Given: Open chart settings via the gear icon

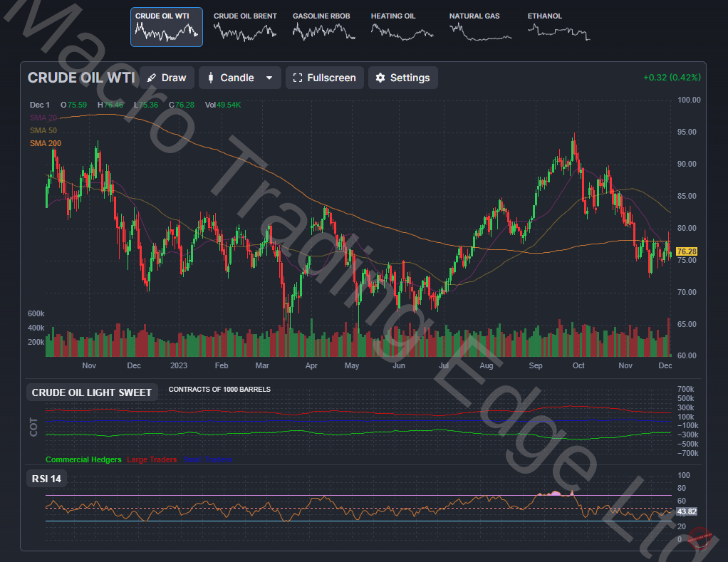Looking at the screenshot, I should 382,78.
